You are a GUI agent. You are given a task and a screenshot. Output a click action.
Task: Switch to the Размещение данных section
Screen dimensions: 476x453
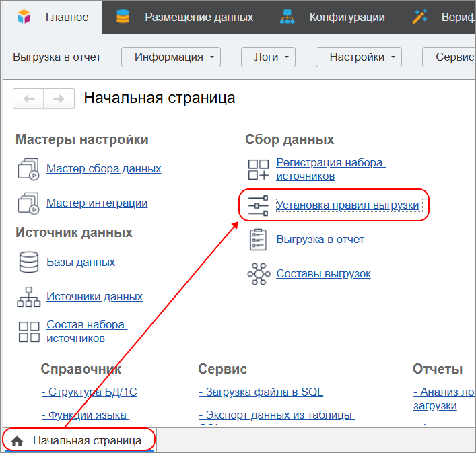coord(186,17)
